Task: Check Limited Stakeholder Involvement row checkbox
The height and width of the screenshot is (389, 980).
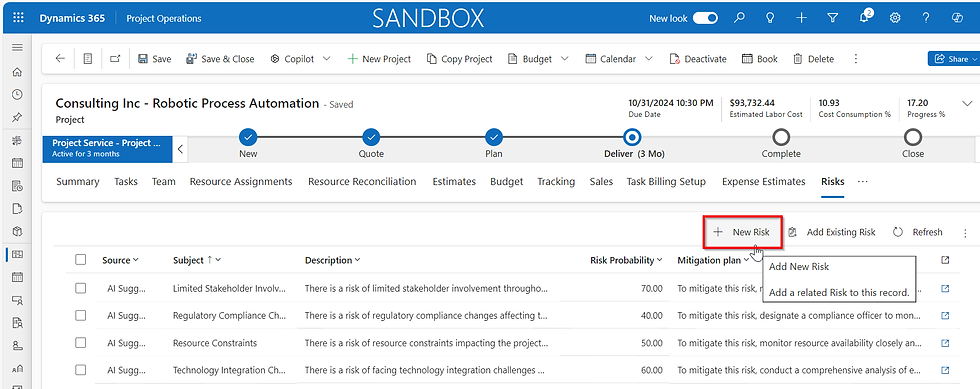Action: (81, 288)
